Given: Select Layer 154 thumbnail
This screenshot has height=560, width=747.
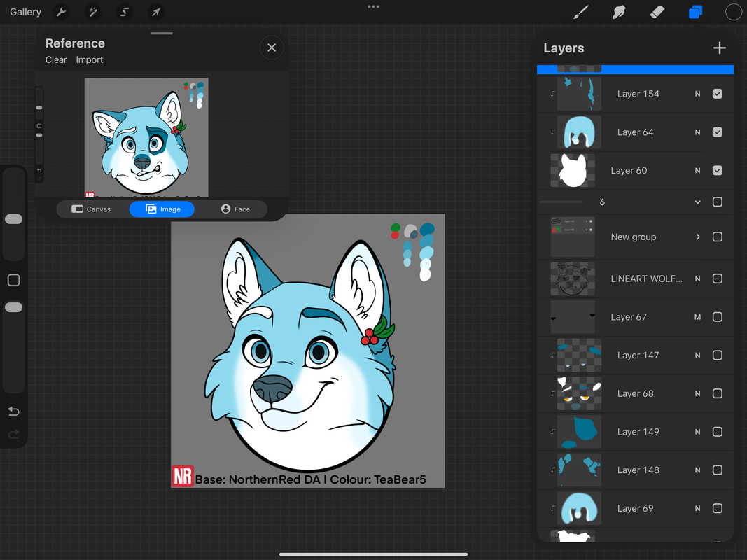Looking at the screenshot, I should 579,94.
